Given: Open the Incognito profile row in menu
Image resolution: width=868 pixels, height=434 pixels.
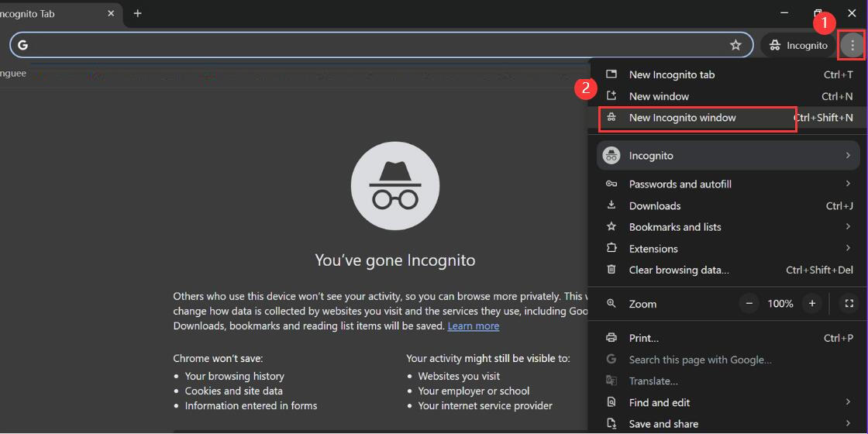Looking at the screenshot, I should (x=728, y=156).
